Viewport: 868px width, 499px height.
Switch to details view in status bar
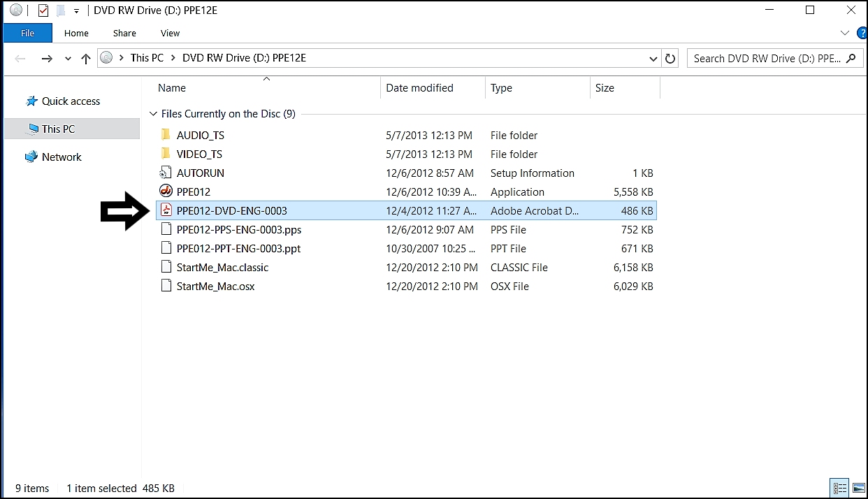coord(840,488)
